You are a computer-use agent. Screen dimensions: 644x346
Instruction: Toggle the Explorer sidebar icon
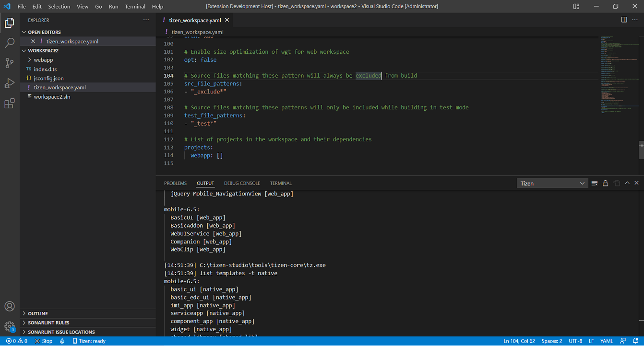[10, 23]
